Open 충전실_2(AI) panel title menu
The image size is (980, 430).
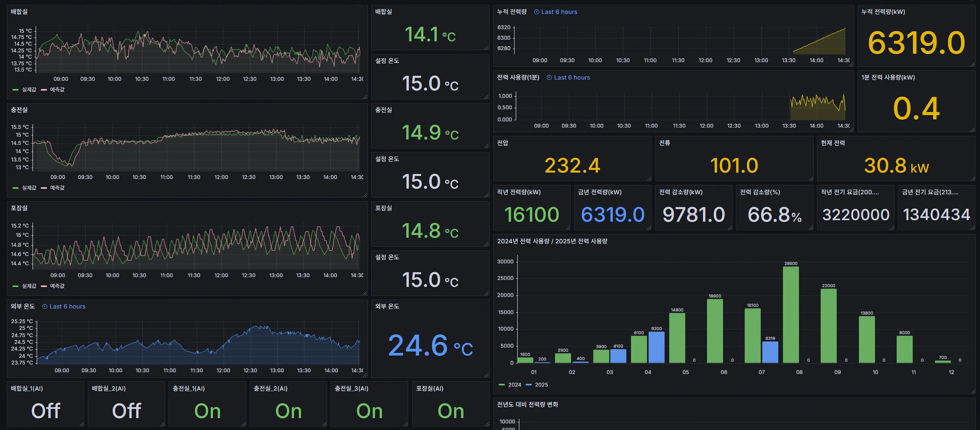pyautogui.click(x=271, y=389)
